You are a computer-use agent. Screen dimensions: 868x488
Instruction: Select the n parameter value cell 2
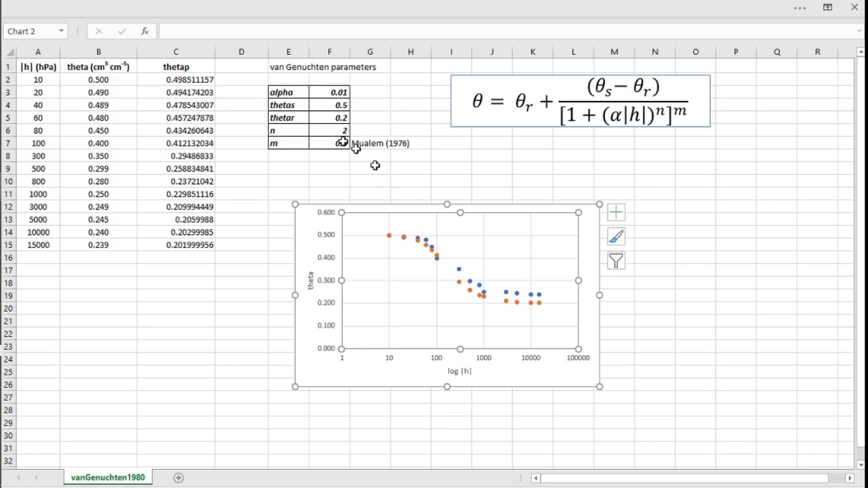coord(330,131)
